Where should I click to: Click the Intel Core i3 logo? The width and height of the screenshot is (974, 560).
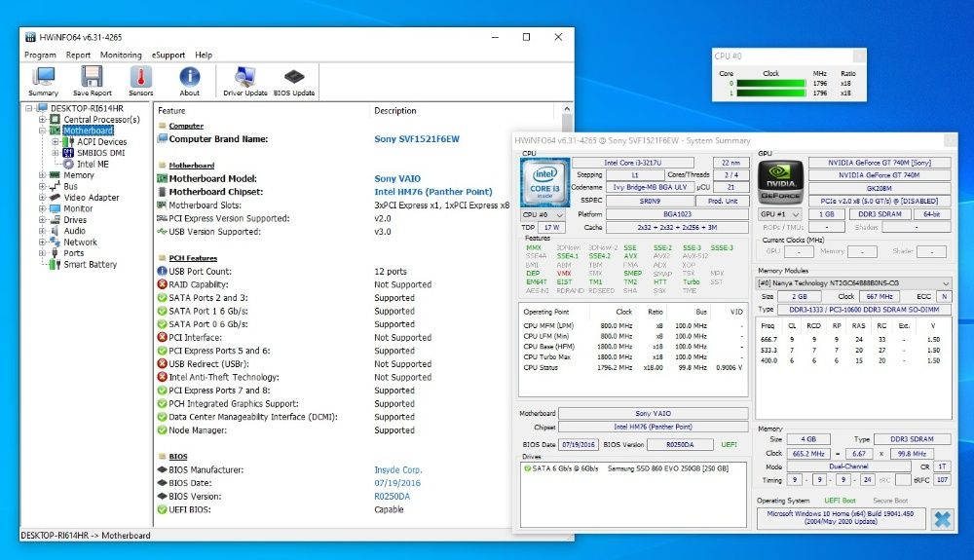tap(544, 182)
